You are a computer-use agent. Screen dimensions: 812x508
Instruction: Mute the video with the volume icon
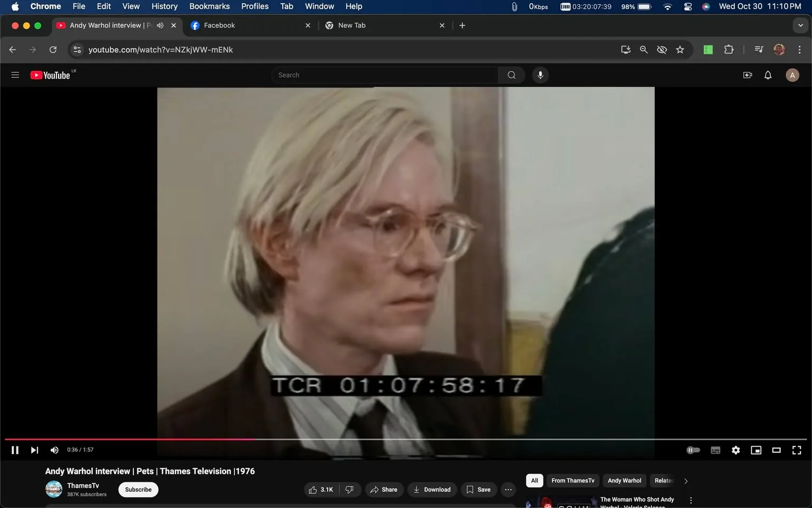tap(54, 450)
